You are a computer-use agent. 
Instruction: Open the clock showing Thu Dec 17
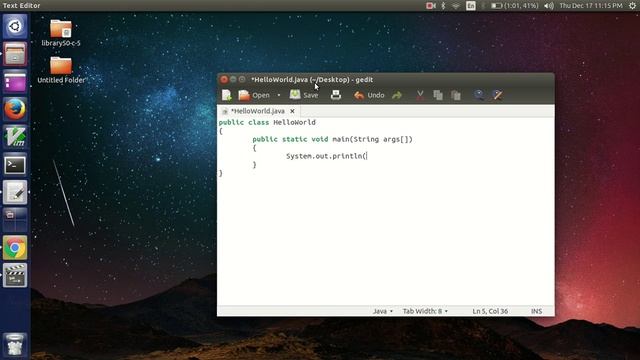[x=591, y=5]
